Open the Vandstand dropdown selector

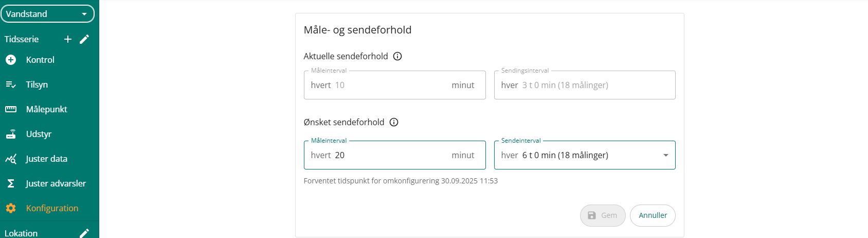coord(47,14)
